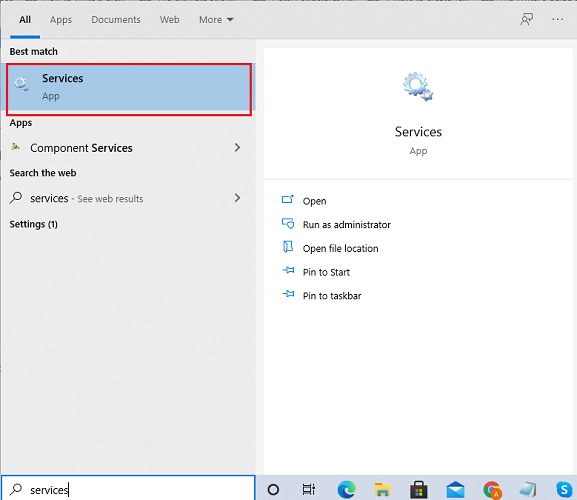
Task: Open Mail app from taskbar
Action: [456, 490]
